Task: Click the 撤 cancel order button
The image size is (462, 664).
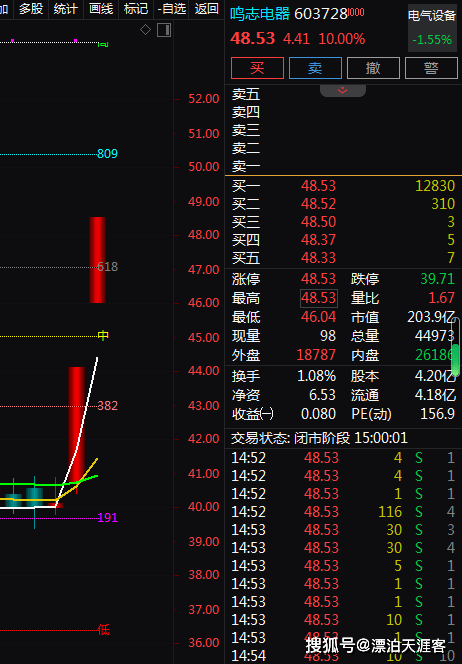Action: coord(373,68)
